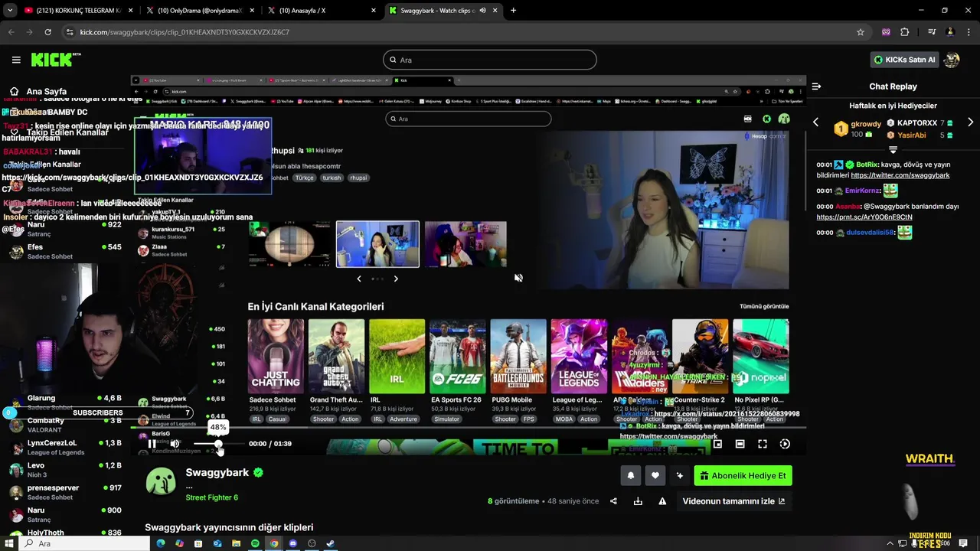Pause the clip playback
This screenshot has height=551, width=980.
[x=152, y=444]
